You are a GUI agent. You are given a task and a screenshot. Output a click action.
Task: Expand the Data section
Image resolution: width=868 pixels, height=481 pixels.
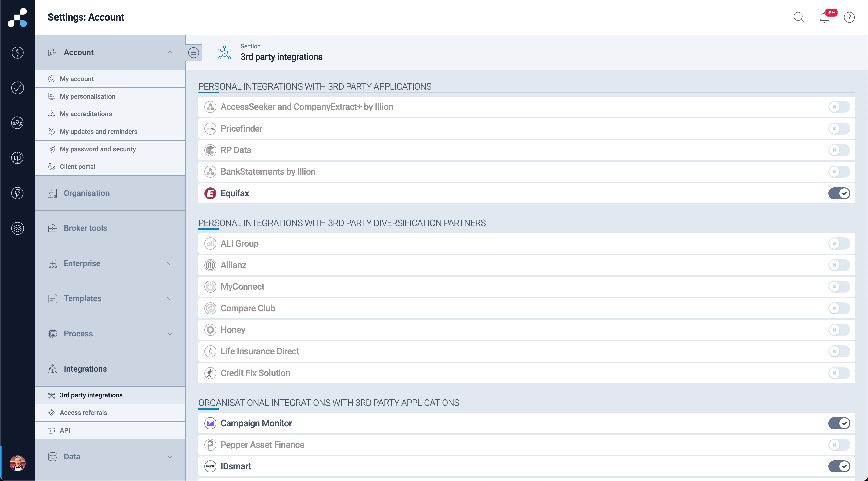click(110, 457)
